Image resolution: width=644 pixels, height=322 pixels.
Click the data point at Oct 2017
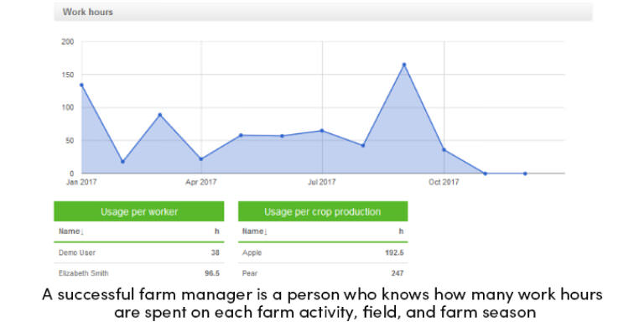(x=444, y=149)
